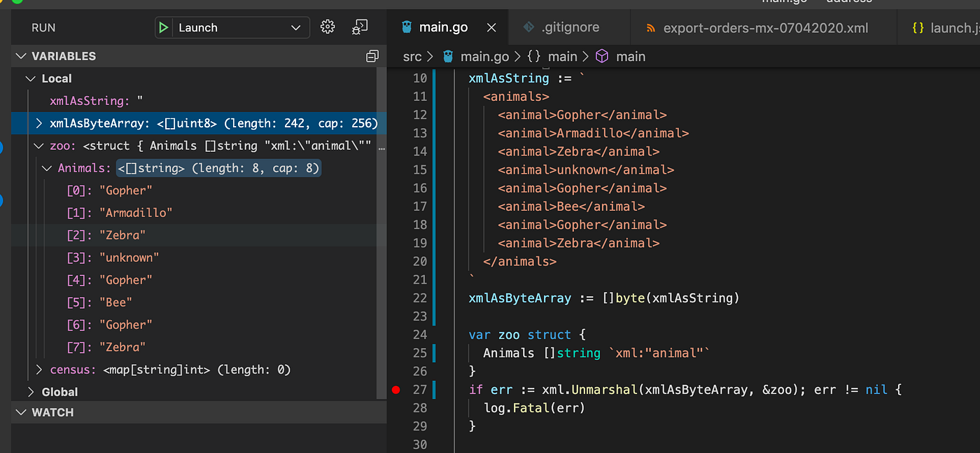This screenshot has height=453, width=980.
Task: Start debugging with the green play icon
Action: [164, 27]
